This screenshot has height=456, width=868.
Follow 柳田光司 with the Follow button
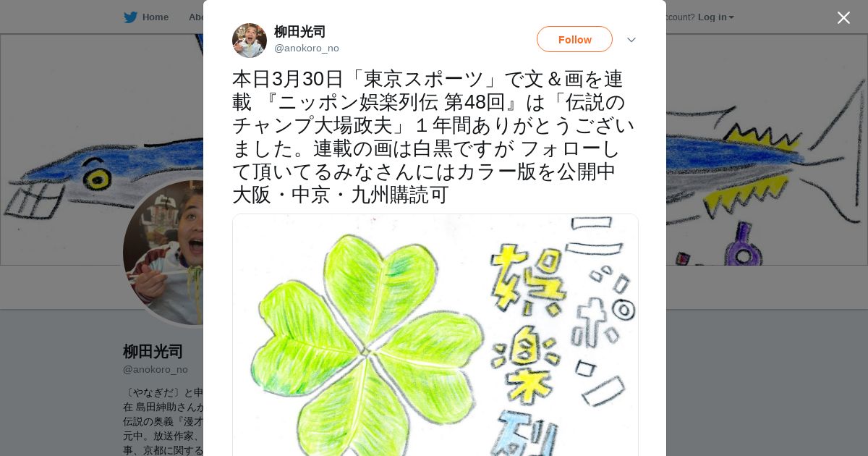point(574,39)
